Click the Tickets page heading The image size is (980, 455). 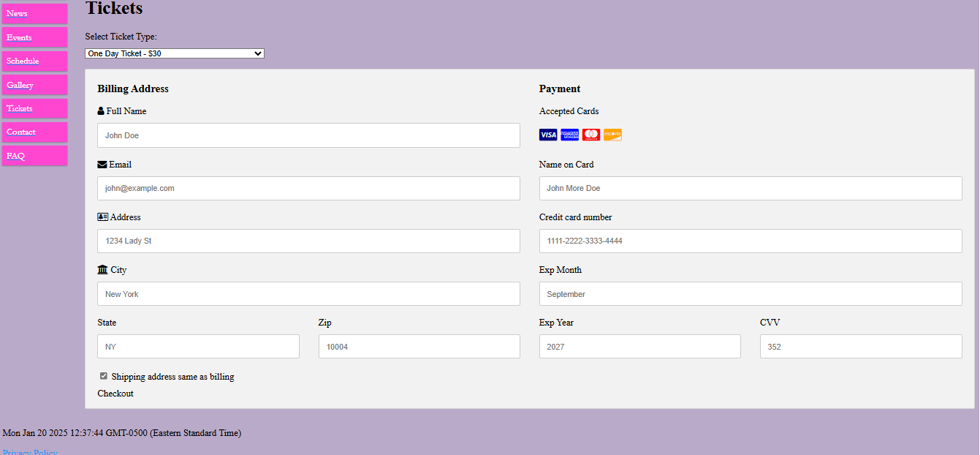coord(114,8)
